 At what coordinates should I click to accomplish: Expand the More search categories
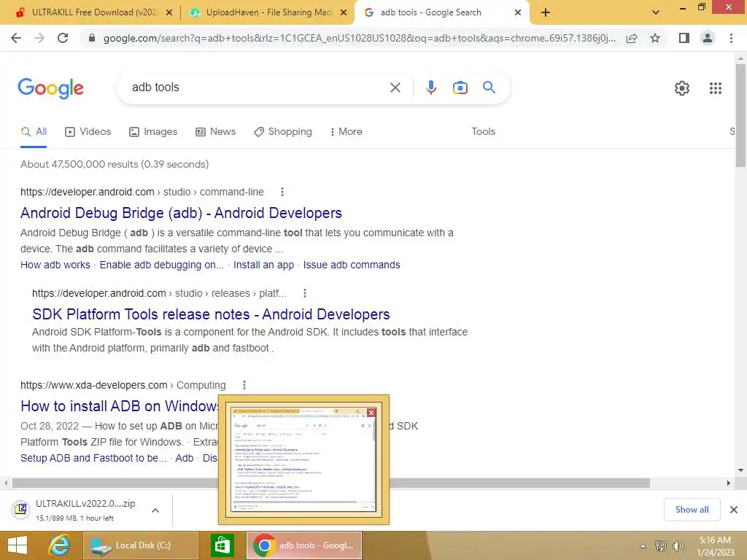point(347,132)
